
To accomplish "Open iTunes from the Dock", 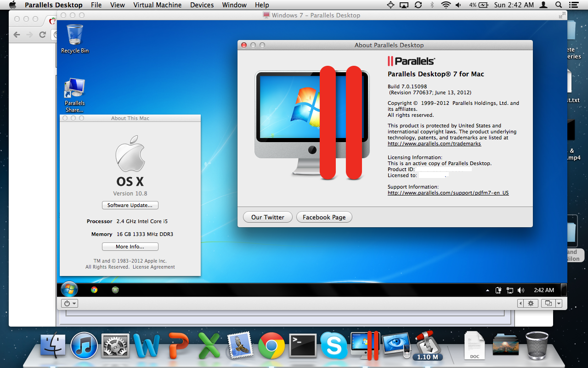I will click(84, 345).
